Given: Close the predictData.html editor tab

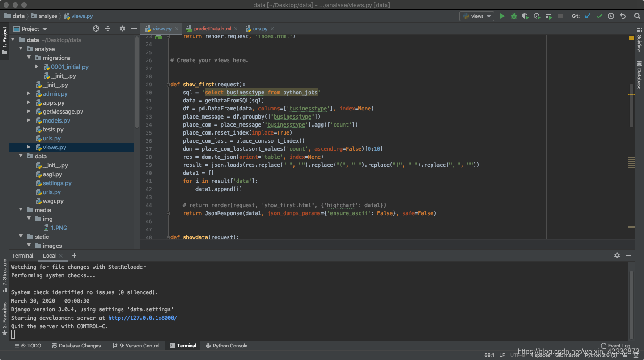Looking at the screenshot, I should click(236, 29).
